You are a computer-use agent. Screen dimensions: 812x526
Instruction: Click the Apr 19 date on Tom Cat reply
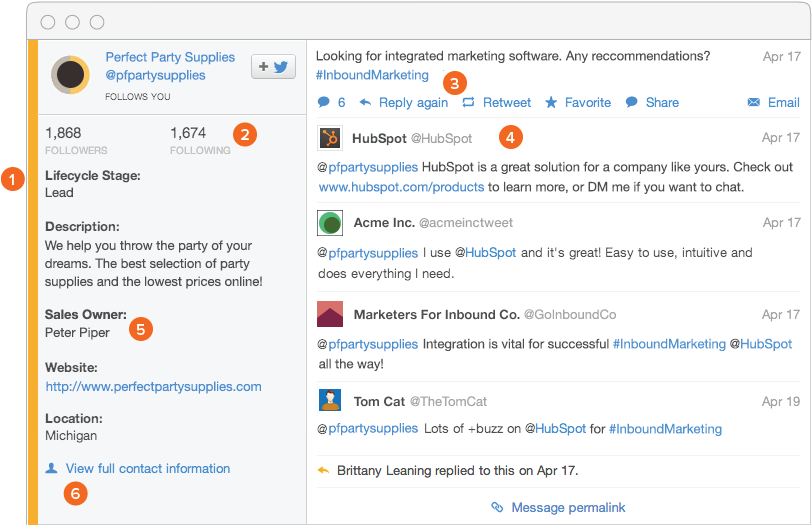[x=781, y=402]
